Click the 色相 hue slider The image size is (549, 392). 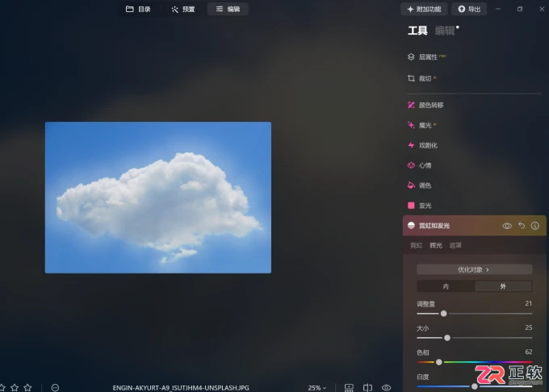(x=475, y=362)
